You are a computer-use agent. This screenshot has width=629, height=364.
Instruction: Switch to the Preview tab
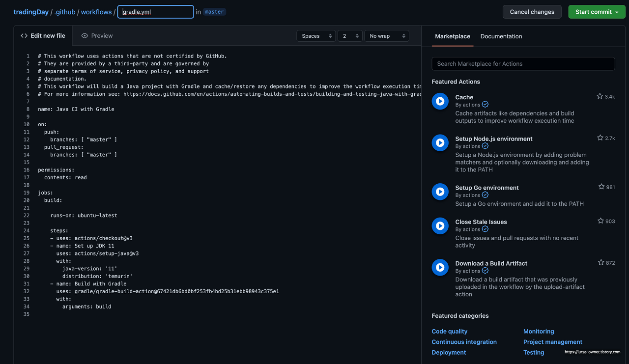tap(97, 36)
